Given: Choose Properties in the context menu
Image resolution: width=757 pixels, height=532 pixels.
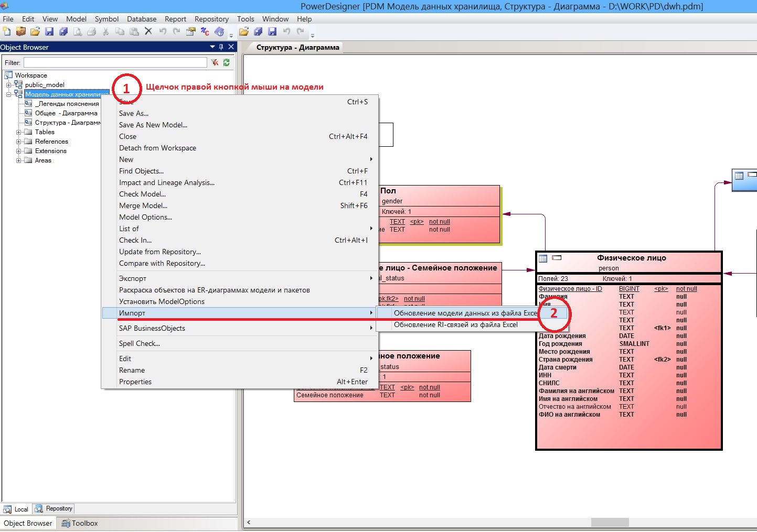Looking at the screenshot, I should click(240, 382).
